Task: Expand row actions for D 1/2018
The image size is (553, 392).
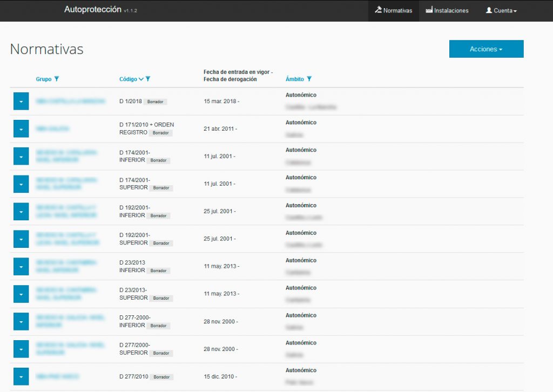Action: [x=21, y=102]
